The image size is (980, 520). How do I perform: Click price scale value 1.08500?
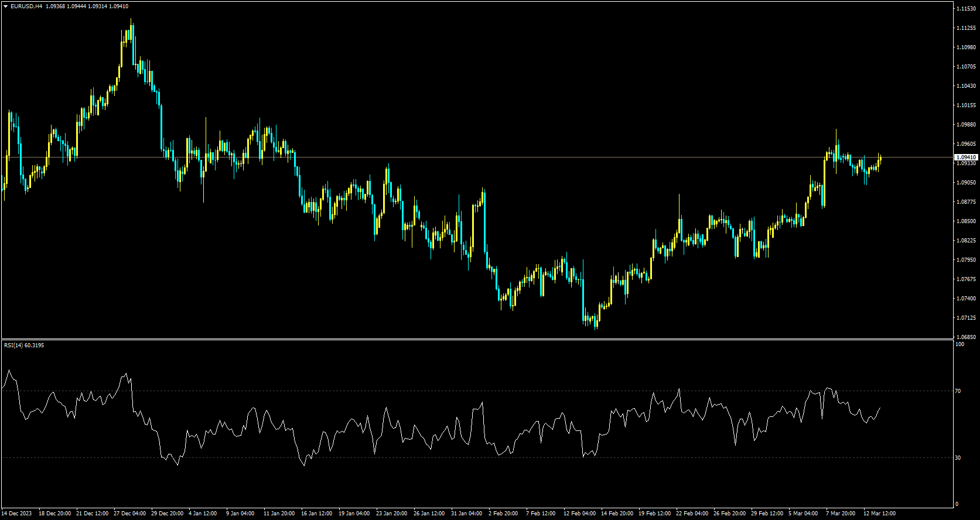pos(966,221)
